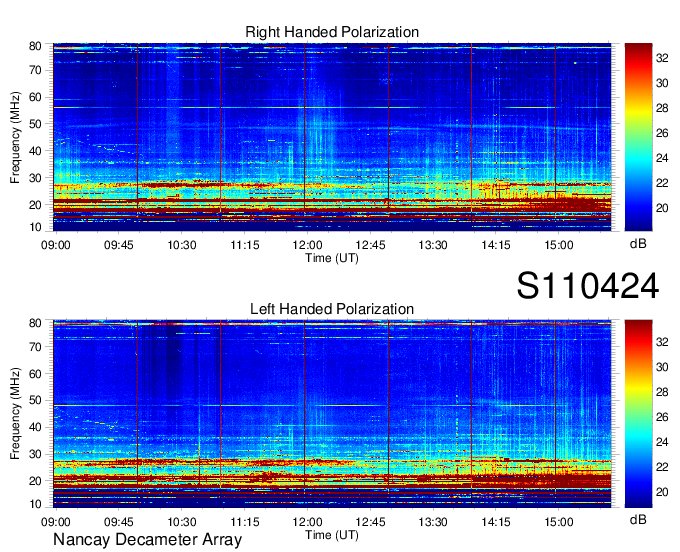
Task: Click the "32" dB value on lower color bar
Action: (662, 342)
